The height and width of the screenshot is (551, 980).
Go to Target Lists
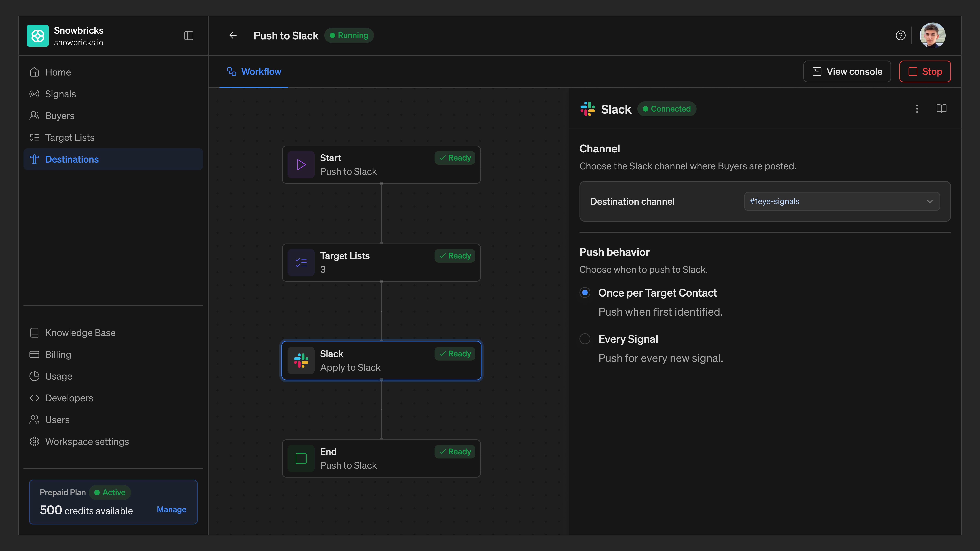click(x=113, y=137)
